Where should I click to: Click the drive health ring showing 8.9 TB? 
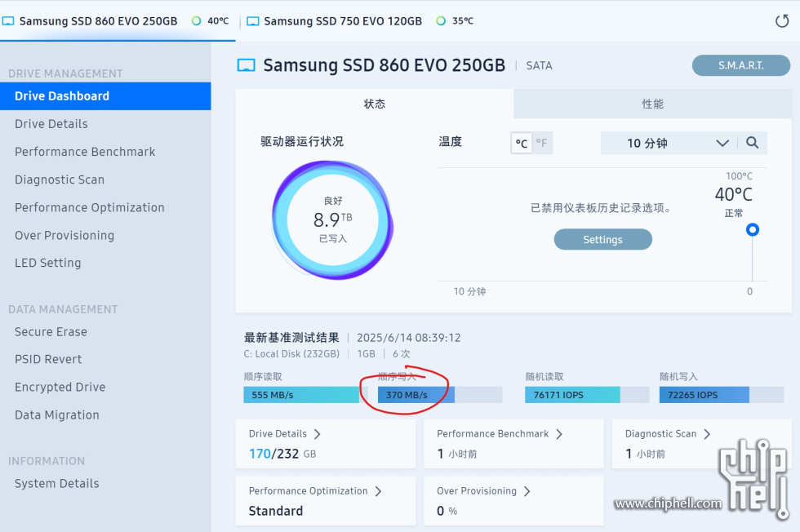click(x=333, y=219)
